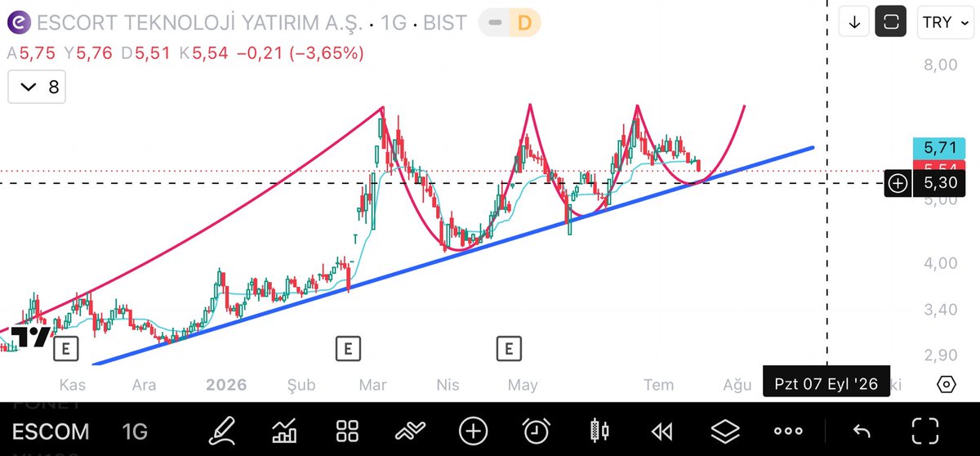
Task: Start bar replay with rewind icon
Action: click(x=662, y=430)
